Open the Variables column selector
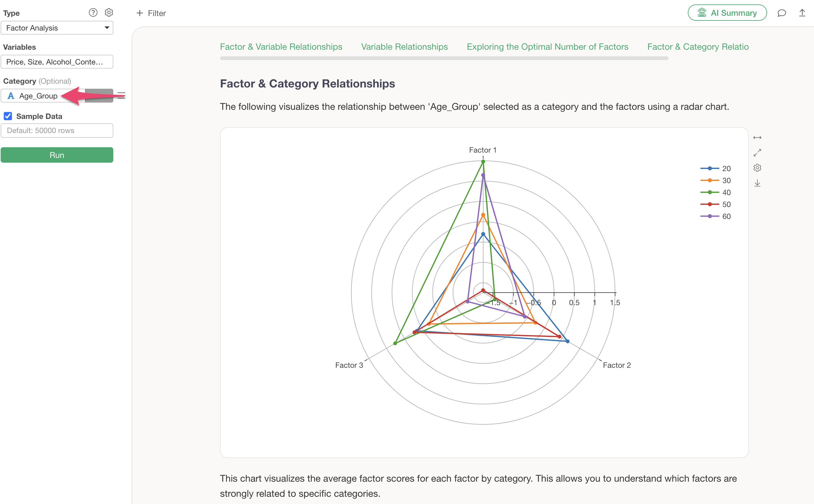This screenshot has width=814, height=504. (57, 62)
